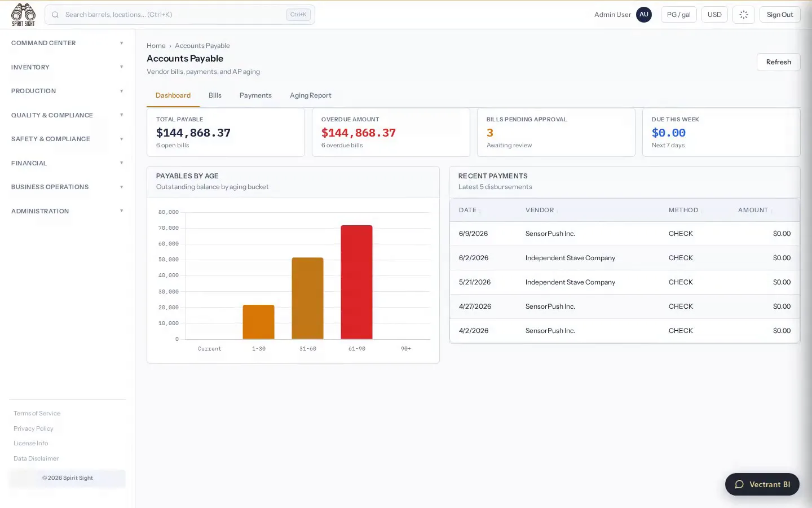Image resolution: width=812 pixels, height=508 pixels.
Task: Expand Business Operations section
Action: [x=67, y=187]
